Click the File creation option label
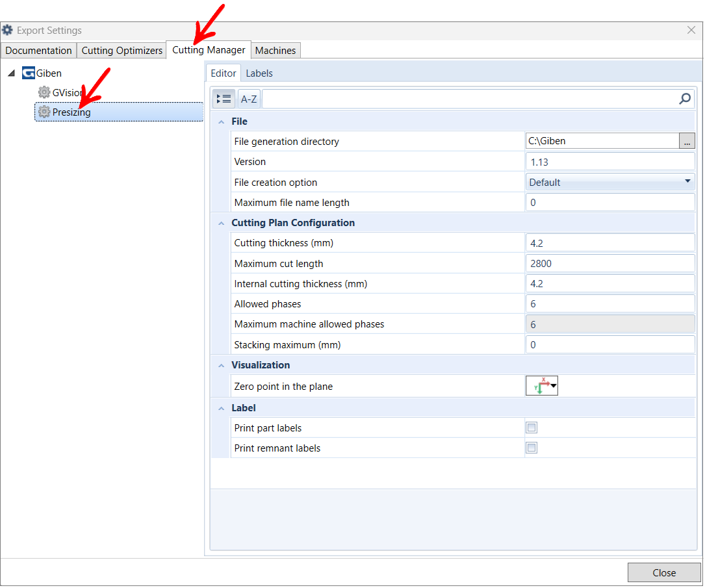This screenshot has height=588, width=705. [x=276, y=183]
